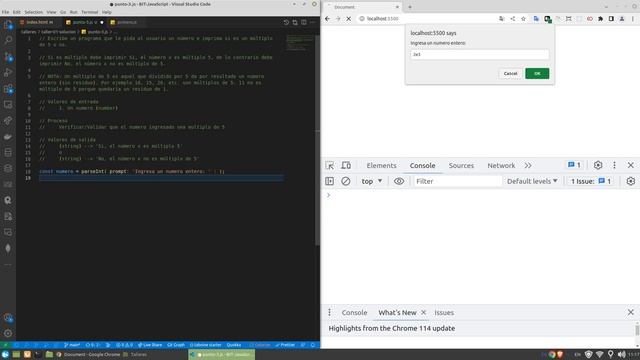This screenshot has height=360, width=640.
Task: Close the What's New drawer tab
Action: click(424, 312)
